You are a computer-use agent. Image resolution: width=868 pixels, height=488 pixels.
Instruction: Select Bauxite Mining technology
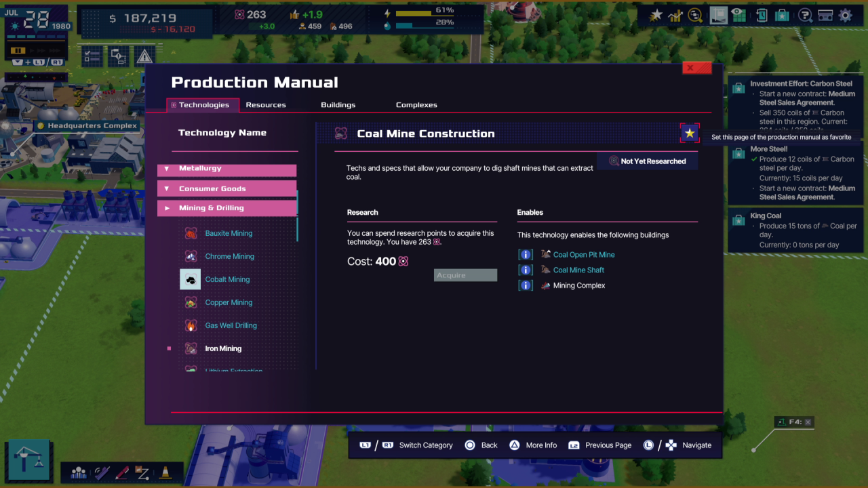(x=229, y=233)
